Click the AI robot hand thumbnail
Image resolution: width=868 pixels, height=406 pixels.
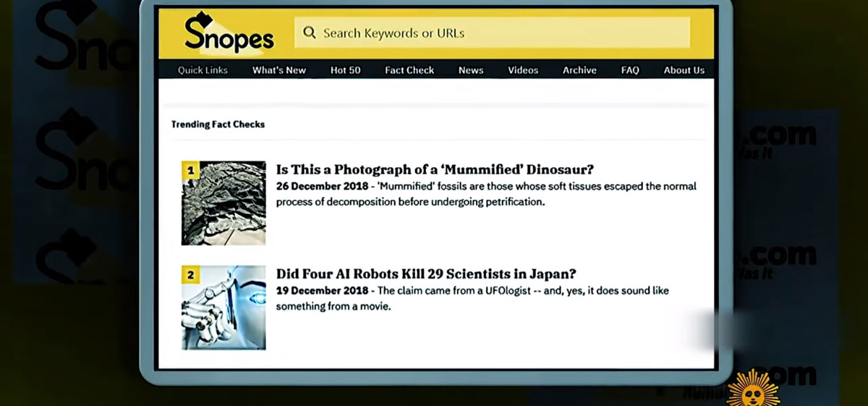click(x=224, y=308)
